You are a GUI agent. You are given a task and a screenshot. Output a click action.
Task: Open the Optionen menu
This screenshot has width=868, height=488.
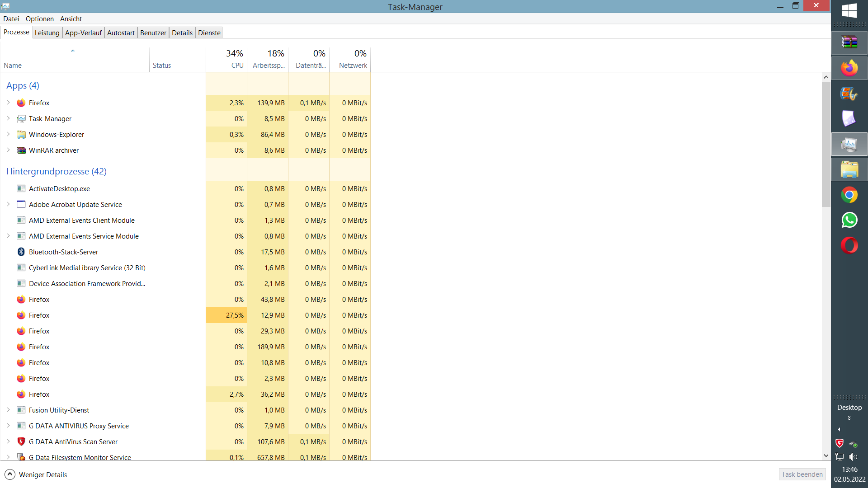point(39,19)
